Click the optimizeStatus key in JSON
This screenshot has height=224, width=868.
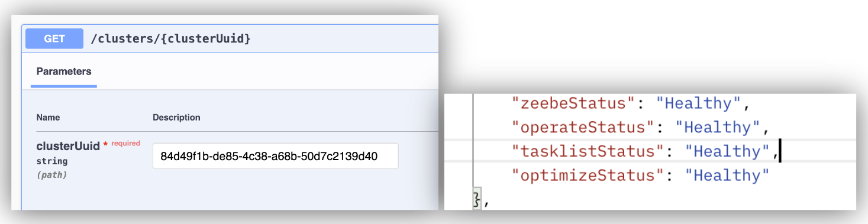[x=583, y=176]
